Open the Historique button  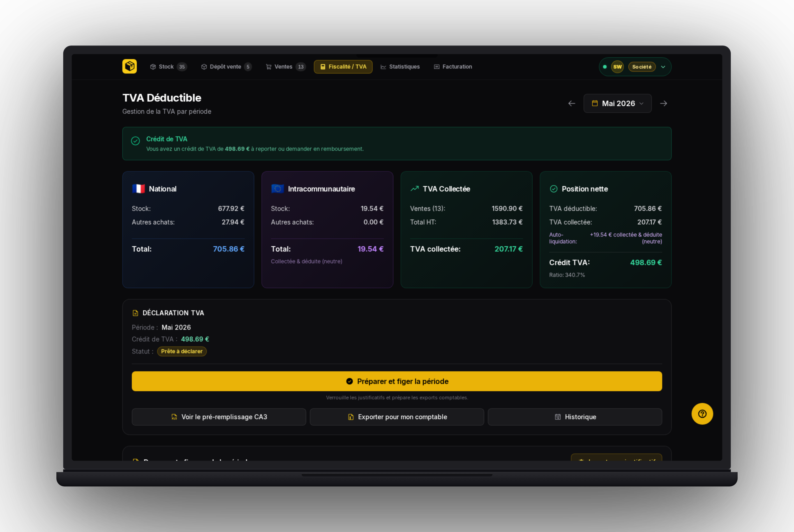575,417
